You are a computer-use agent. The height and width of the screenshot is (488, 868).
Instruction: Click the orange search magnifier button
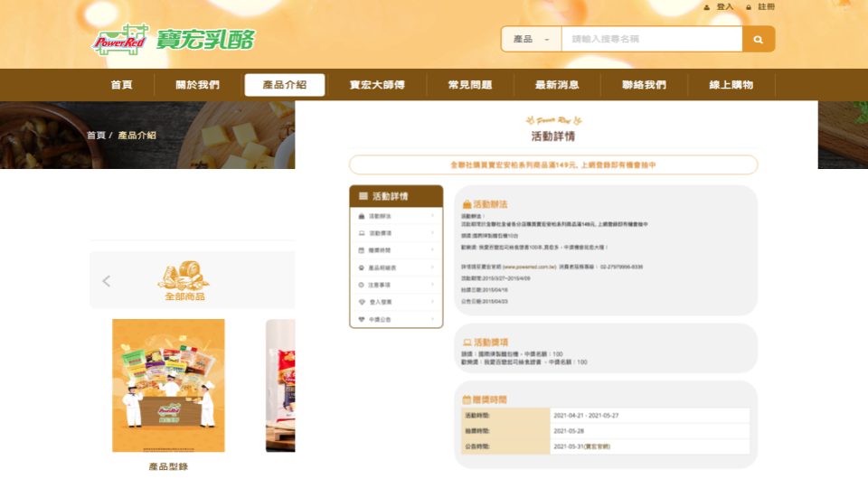tap(759, 40)
